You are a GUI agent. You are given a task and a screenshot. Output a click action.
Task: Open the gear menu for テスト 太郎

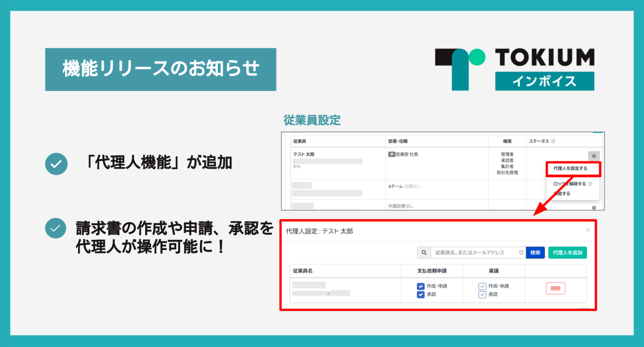click(x=594, y=156)
